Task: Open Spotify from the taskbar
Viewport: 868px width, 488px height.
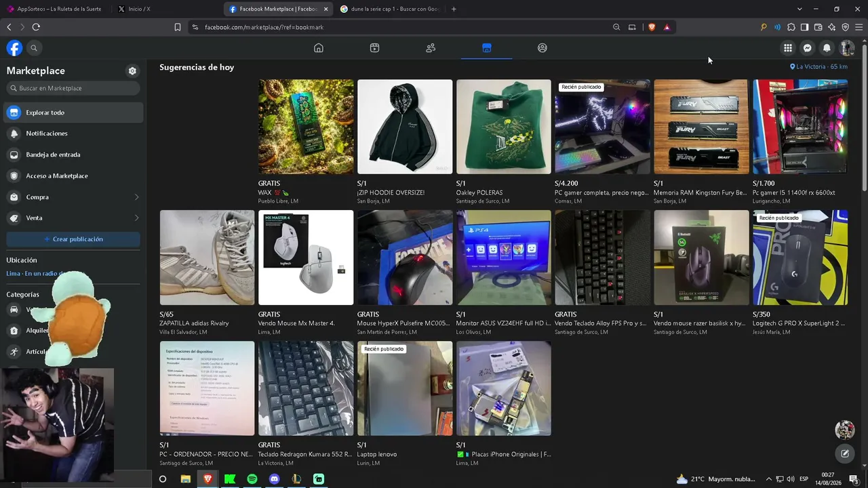Action: (252, 479)
